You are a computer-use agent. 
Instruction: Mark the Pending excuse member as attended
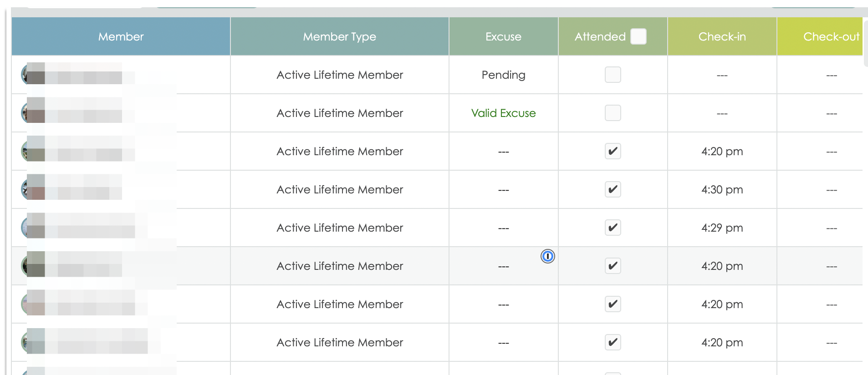pyautogui.click(x=613, y=75)
